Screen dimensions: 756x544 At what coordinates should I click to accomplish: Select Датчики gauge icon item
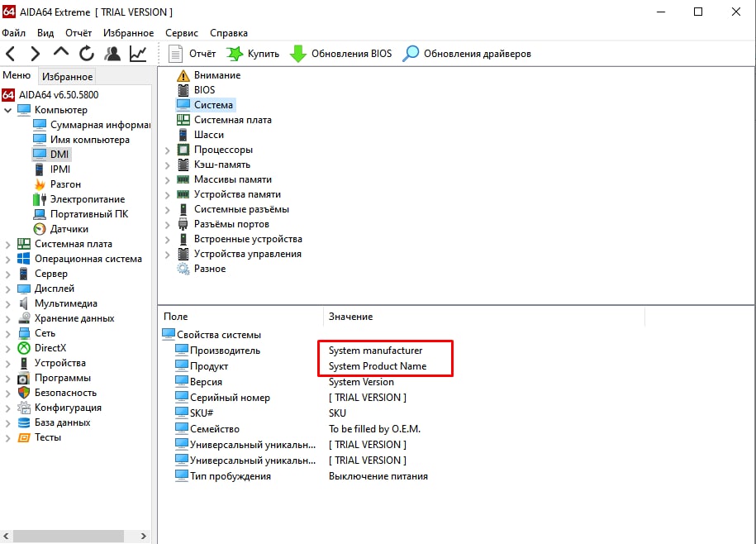61,229
